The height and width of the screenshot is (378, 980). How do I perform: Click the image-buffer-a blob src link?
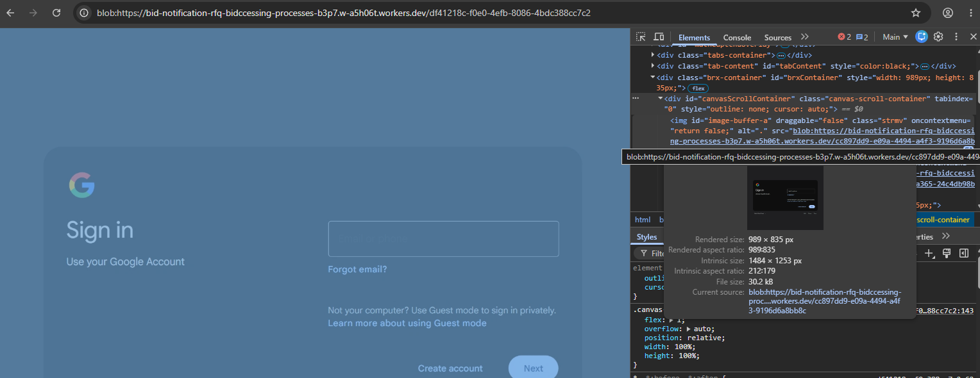[822, 136]
